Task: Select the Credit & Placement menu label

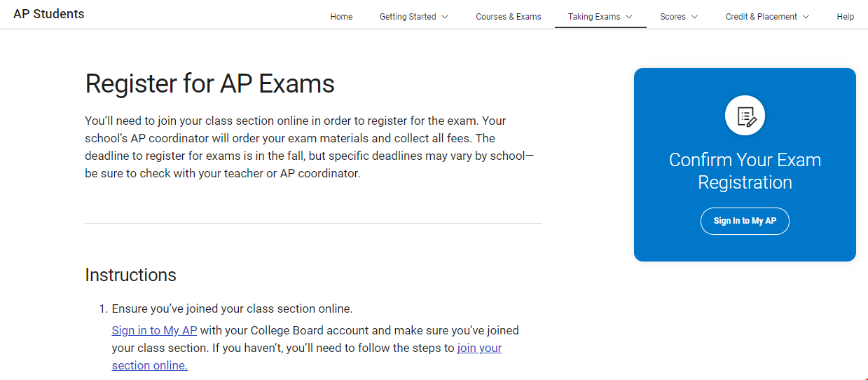Action: pos(761,17)
